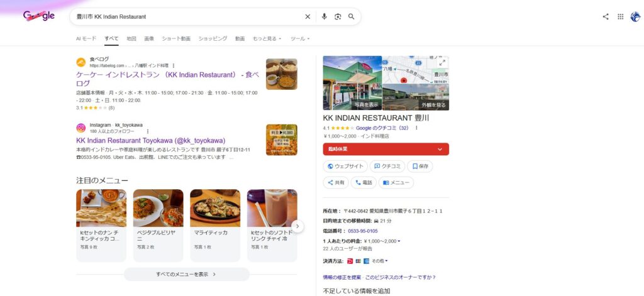Image resolution: width=644 pixels, height=296 pixels.
Task: Expand map in the knowledge panel
Action: click(x=442, y=62)
